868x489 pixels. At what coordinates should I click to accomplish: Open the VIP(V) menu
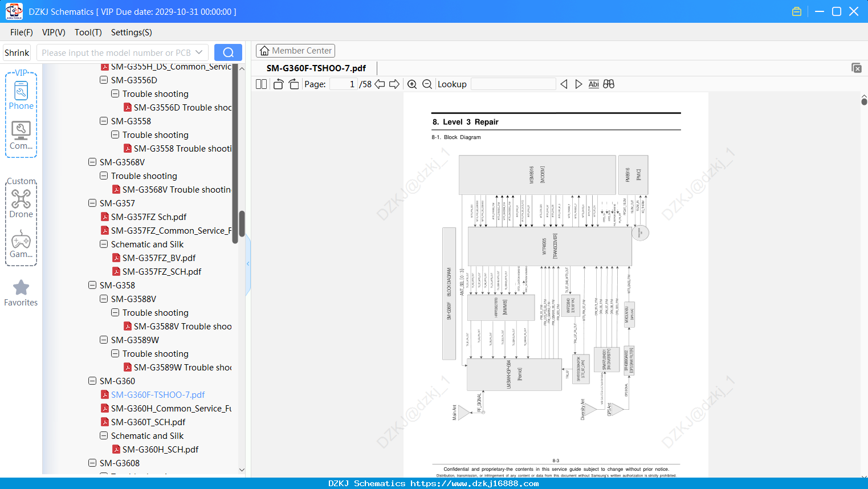(54, 32)
